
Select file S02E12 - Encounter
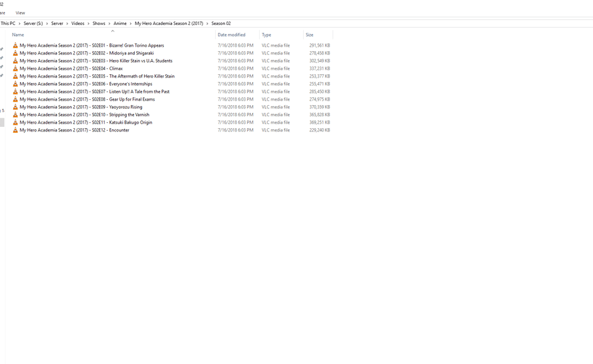[x=74, y=130]
